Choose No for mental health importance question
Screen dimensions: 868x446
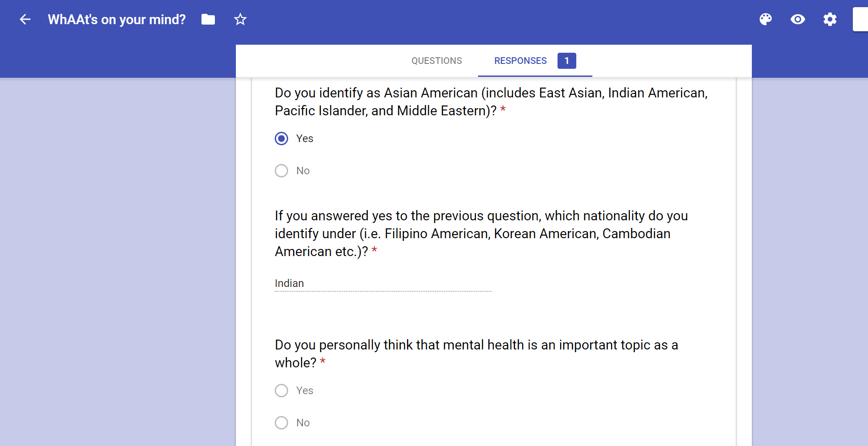[x=281, y=423]
